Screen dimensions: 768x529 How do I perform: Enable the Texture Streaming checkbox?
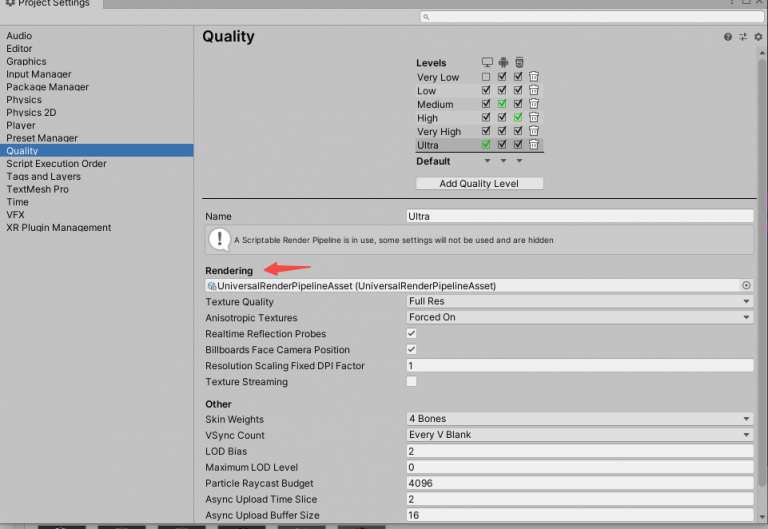click(411, 382)
